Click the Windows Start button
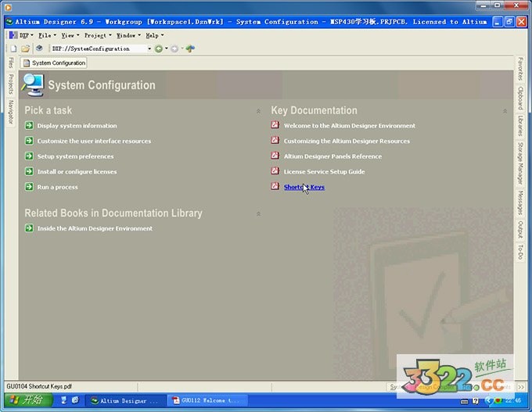The height and width of the screenshot is (412, 532). (x=28, y=400)
